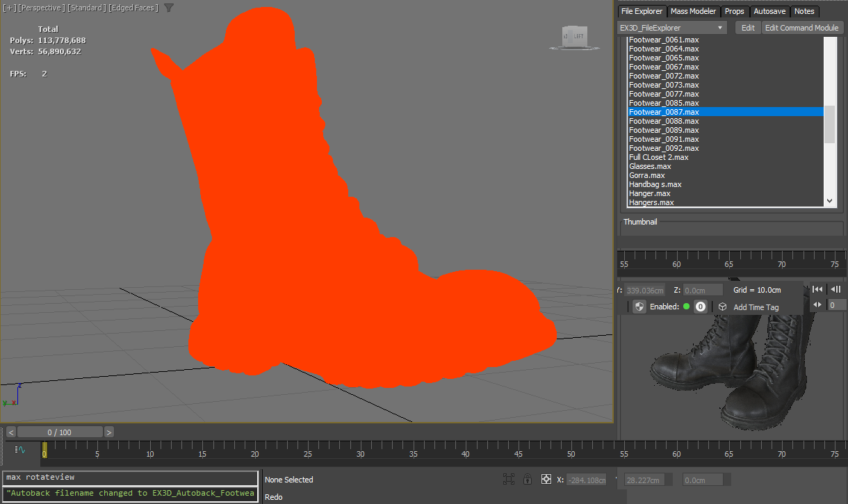
Task: Click the floating panel Z field 0.0cm
Action: 703,290
